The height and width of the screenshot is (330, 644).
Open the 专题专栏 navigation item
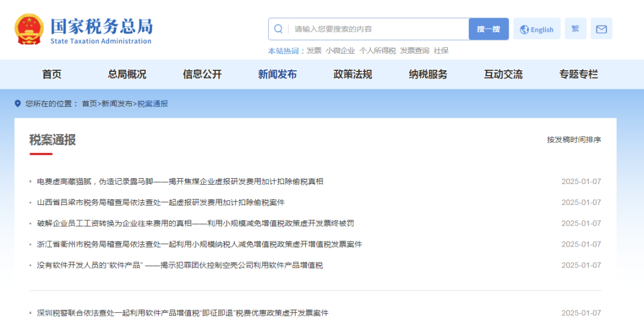(578, 74)
